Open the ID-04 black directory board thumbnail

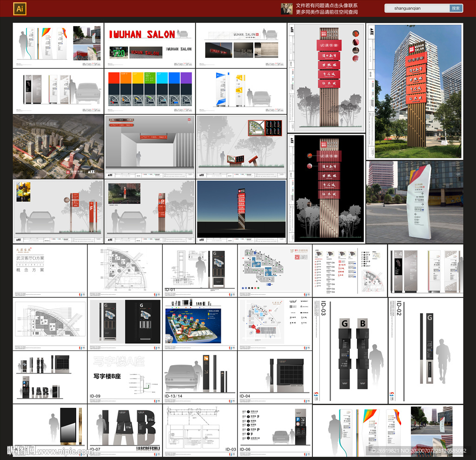(x=275, y=377)
